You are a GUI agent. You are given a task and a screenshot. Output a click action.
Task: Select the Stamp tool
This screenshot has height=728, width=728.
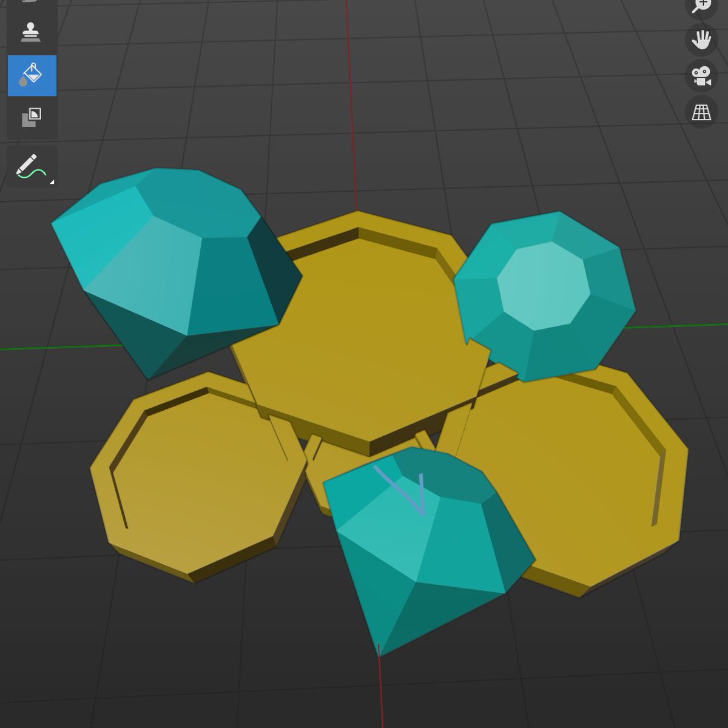[31, 33]
